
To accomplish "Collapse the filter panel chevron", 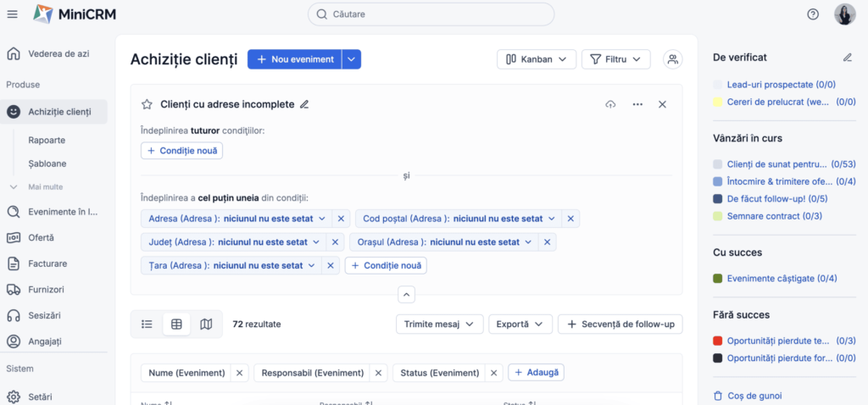I will 406,295.
